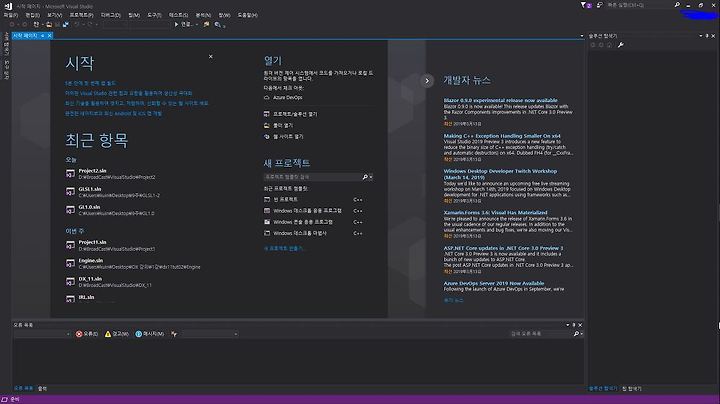Image resolution: width=720 pixels, height=404 pixels.
Task: Click the notifications flag icon
Action: (584, 5)
